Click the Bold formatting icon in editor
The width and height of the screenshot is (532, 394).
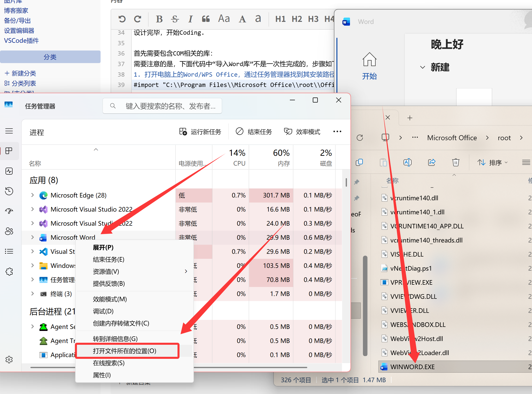point(159,19)
